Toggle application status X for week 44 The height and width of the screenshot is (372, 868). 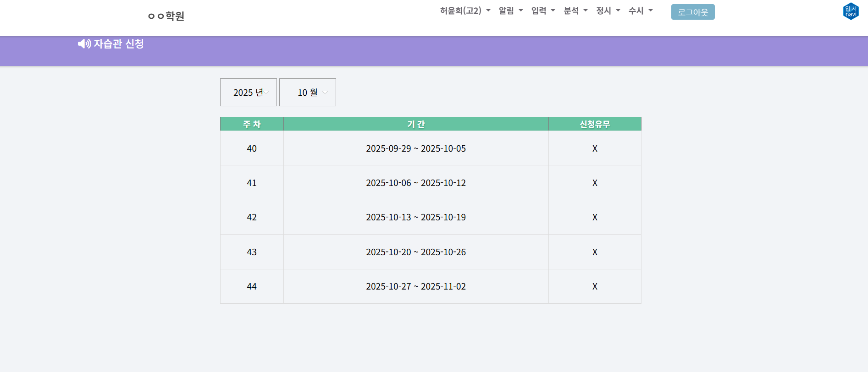pos(595,286)
